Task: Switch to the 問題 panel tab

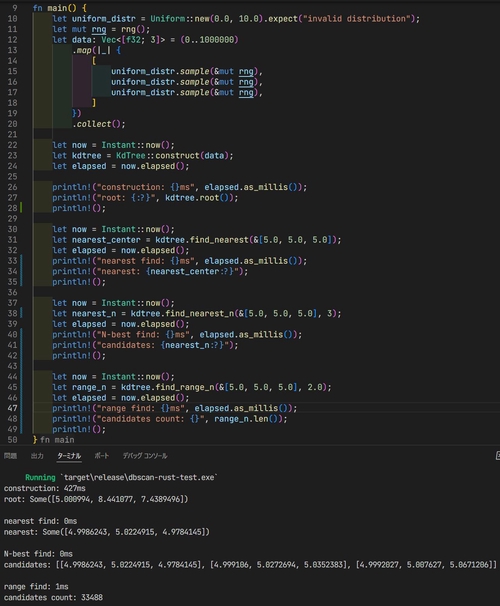Action: pyautogui.click(x=10, y=456)
